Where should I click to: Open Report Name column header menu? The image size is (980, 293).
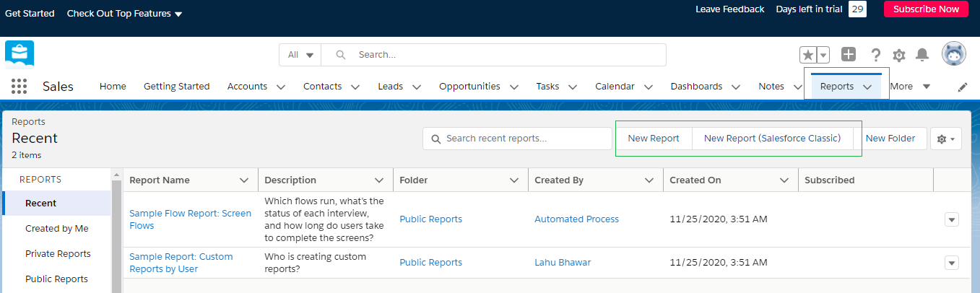click(x=243, y=180)
